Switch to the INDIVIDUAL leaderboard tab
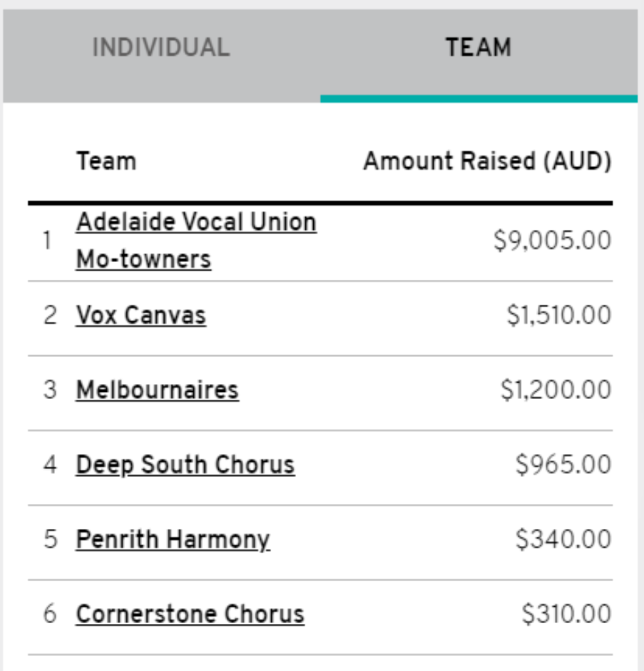The width and height of the screenshot is (644, 671). [x=161, y=47]
